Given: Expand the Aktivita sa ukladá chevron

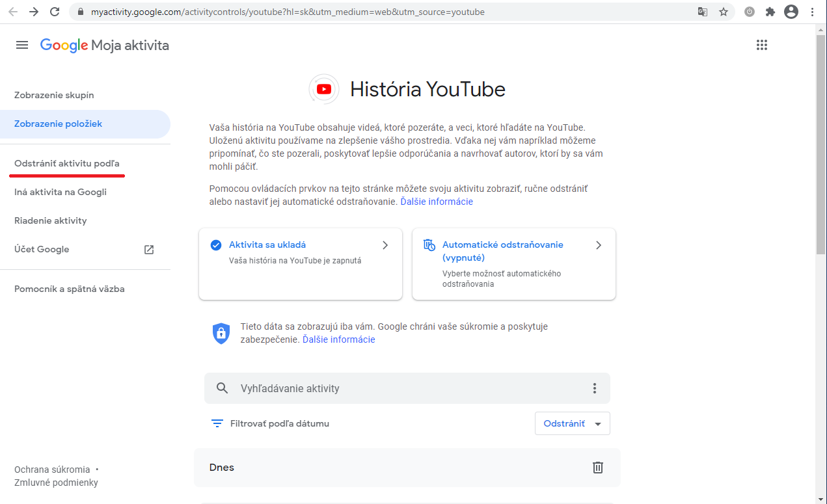Looking at the screenshot, I should pos(385,245).
